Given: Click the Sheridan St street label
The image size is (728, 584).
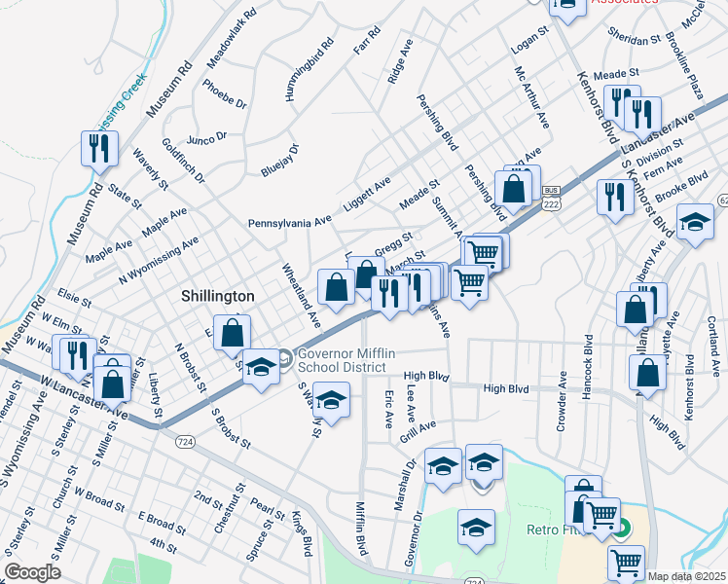Looking at the screenshot, I should pos(634,37).
